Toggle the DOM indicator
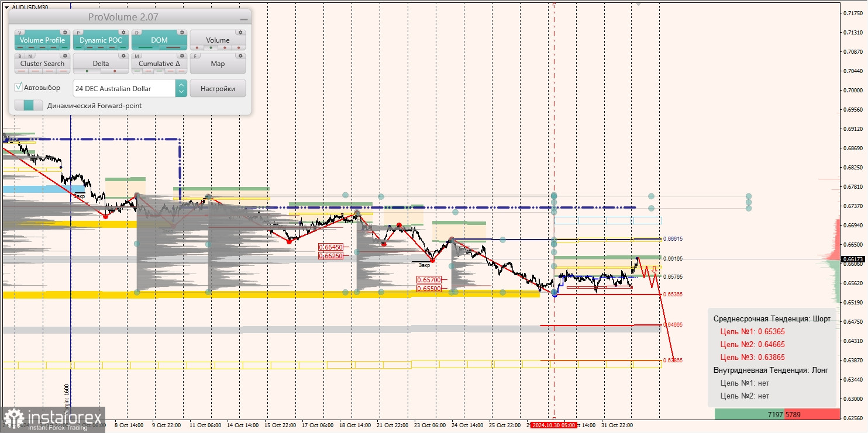The image size is (868, 433). (x=159, y=40)
